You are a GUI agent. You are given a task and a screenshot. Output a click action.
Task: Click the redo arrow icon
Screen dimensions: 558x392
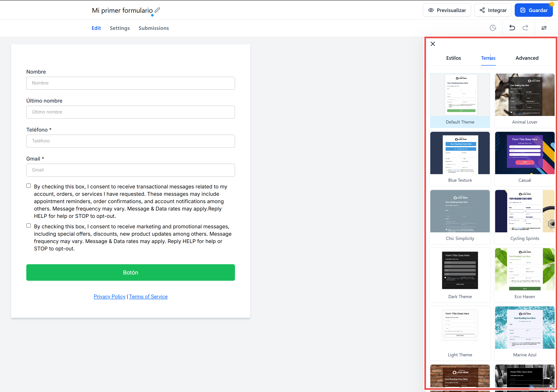point(525,28)
